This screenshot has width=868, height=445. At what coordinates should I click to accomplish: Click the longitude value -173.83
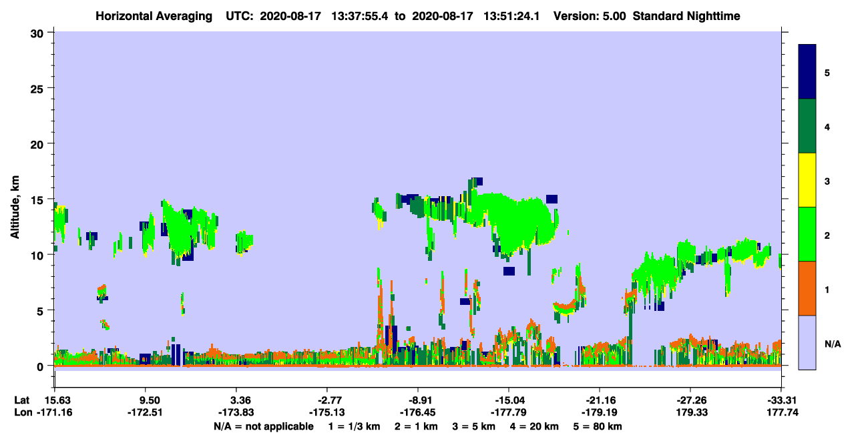(238, 412)
